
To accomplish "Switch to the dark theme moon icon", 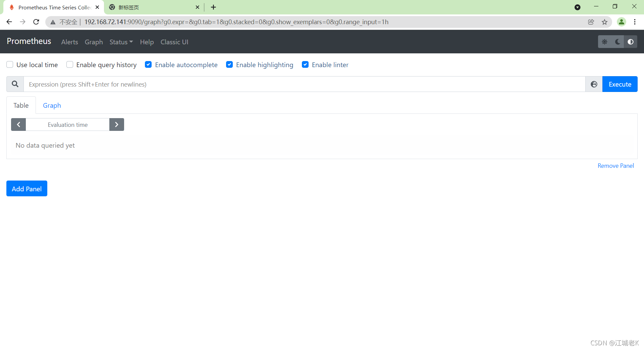I will click(618, 42).
